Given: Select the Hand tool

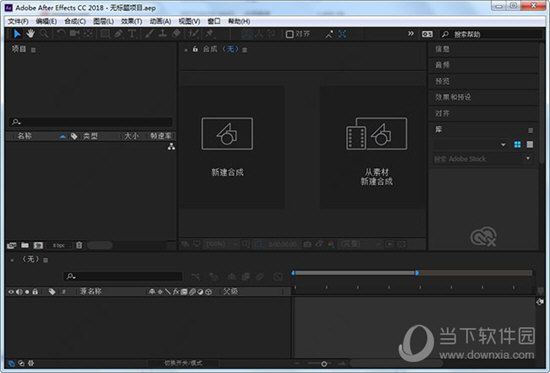Looking at the screenshot, I should tap(31, 34).
